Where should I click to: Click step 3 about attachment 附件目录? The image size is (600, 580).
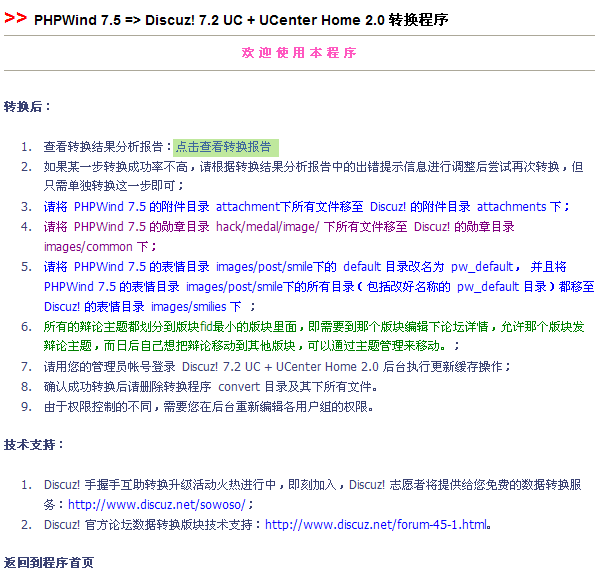click(x=307, y=207)
